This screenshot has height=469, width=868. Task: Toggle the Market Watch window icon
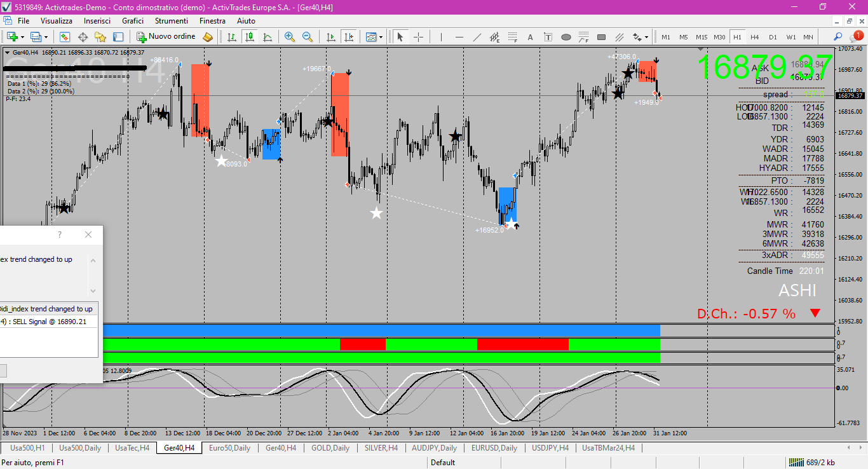[x=65, y=37]
